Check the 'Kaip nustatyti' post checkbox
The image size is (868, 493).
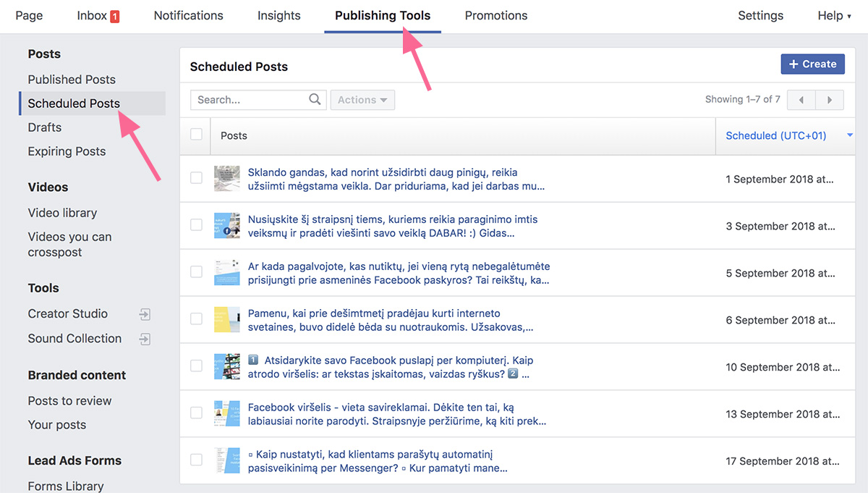click(x=196, y=460)
